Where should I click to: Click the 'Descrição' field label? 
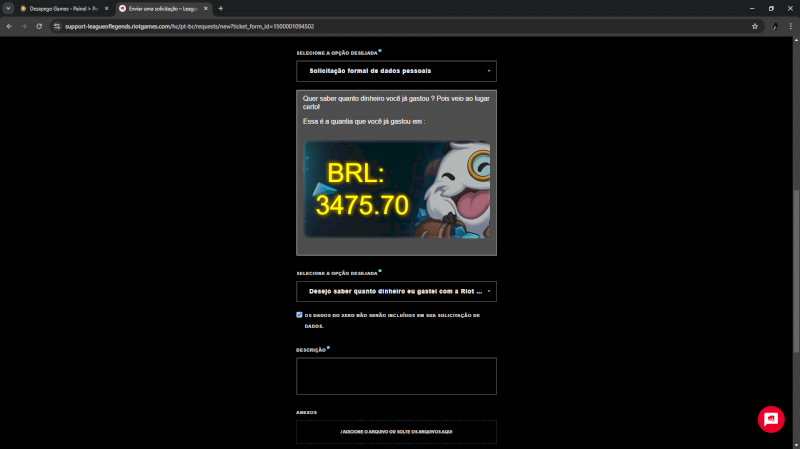[311, 351]
